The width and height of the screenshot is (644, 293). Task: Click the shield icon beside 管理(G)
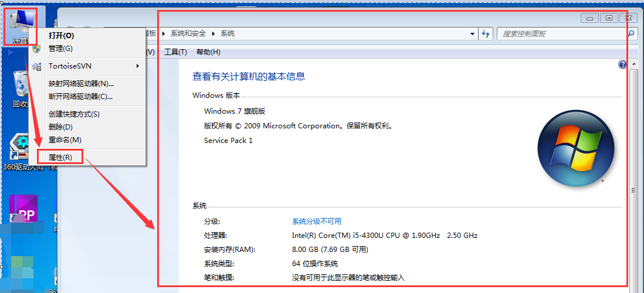click(x=36, y=49)
